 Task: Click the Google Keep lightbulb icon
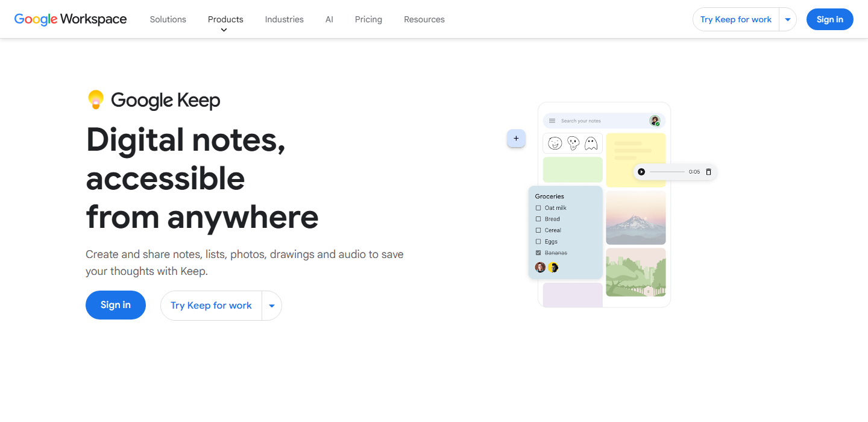(x=96, y=100)
